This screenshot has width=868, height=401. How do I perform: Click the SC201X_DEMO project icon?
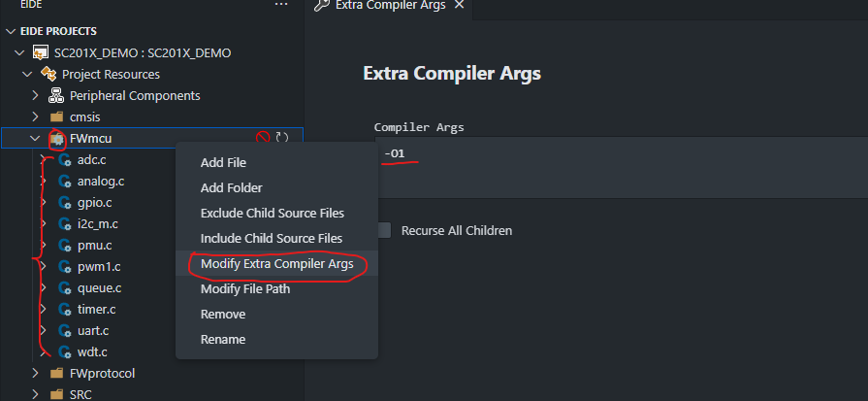[x=41, y=52]
